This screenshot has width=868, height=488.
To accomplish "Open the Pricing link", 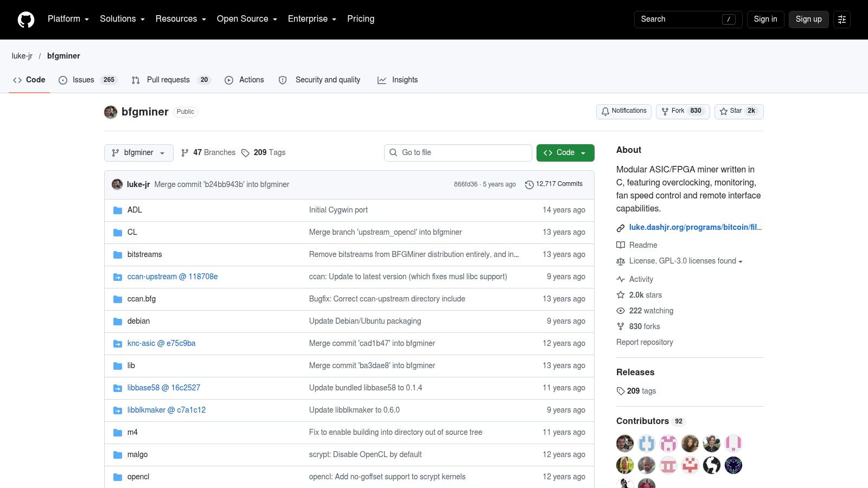I will click(x=361, y=19).
